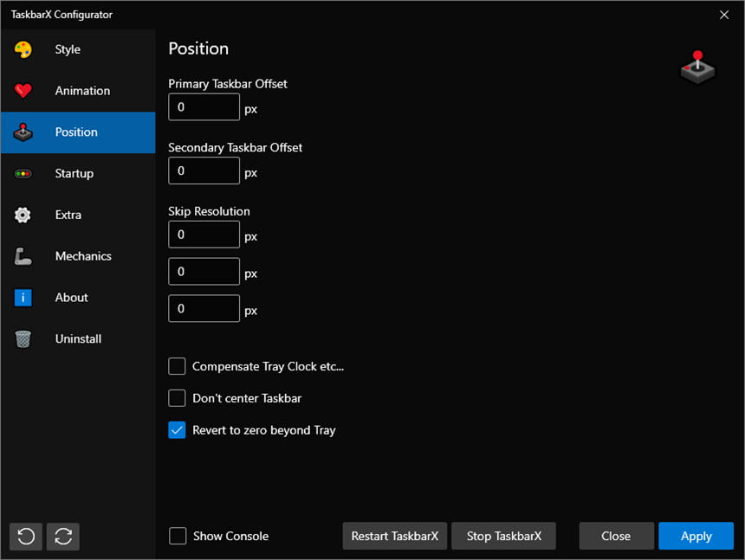Click the Primary Taskbar Offset label
745x560 pixels.
(x=228, y=84)
